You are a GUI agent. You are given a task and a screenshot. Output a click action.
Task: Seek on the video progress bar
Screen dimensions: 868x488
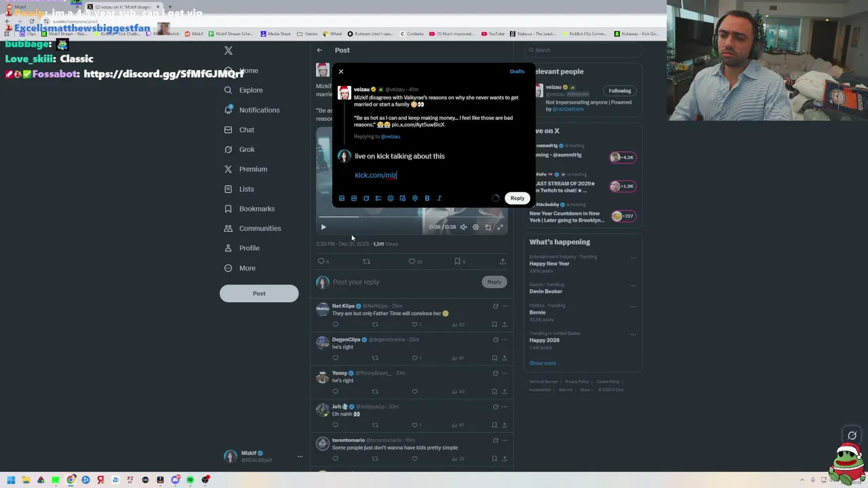point(412,217)
